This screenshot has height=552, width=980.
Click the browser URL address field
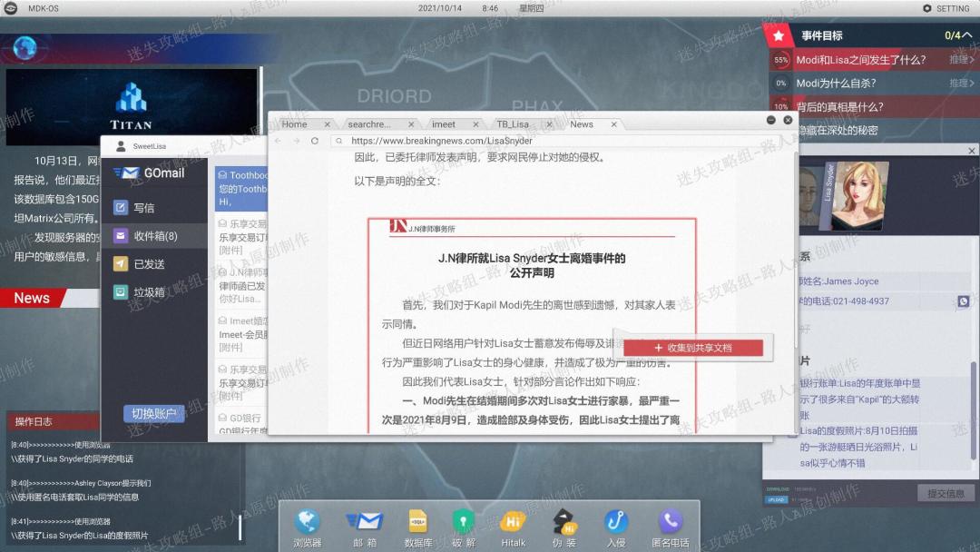(x=562, y=142)
